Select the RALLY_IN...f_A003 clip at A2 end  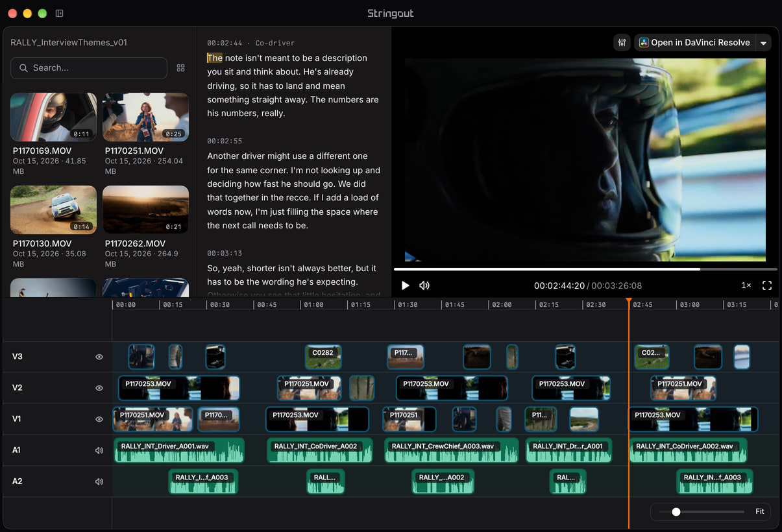pos(715,481)
